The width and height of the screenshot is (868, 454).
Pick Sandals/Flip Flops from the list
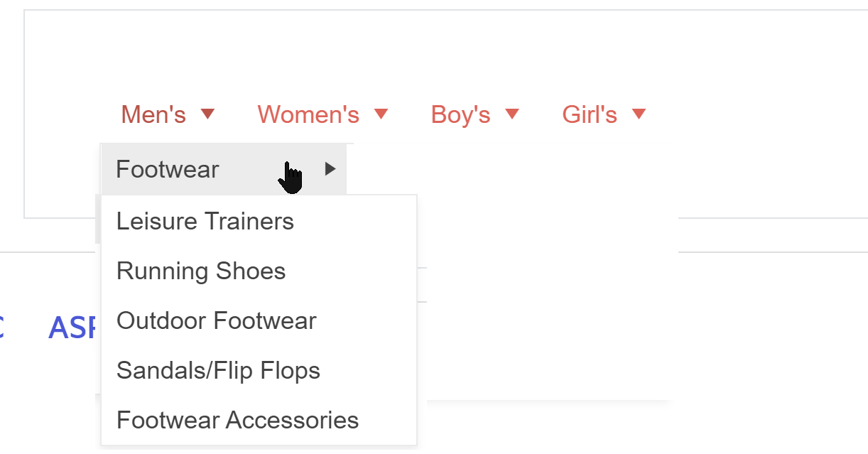219,370
